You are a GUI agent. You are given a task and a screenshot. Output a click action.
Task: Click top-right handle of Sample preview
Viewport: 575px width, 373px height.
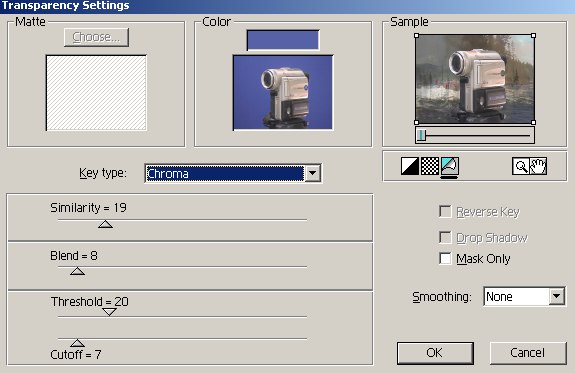coord(534,36)
